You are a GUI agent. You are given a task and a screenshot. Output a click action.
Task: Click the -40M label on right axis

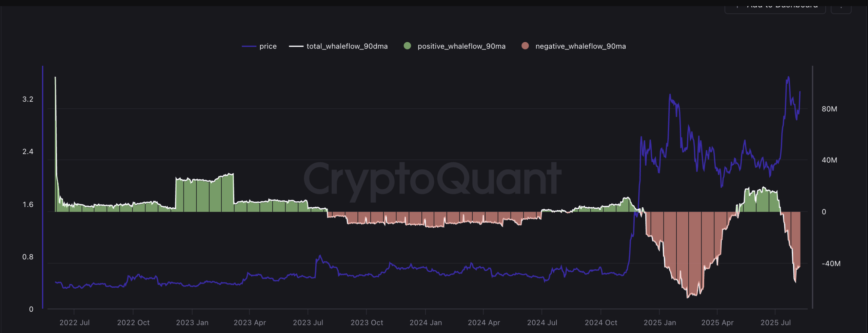[x=831, y=264]
